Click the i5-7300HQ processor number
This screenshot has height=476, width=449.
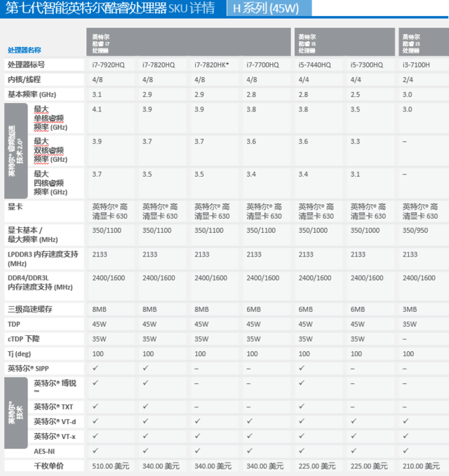[x=367, y=65]
